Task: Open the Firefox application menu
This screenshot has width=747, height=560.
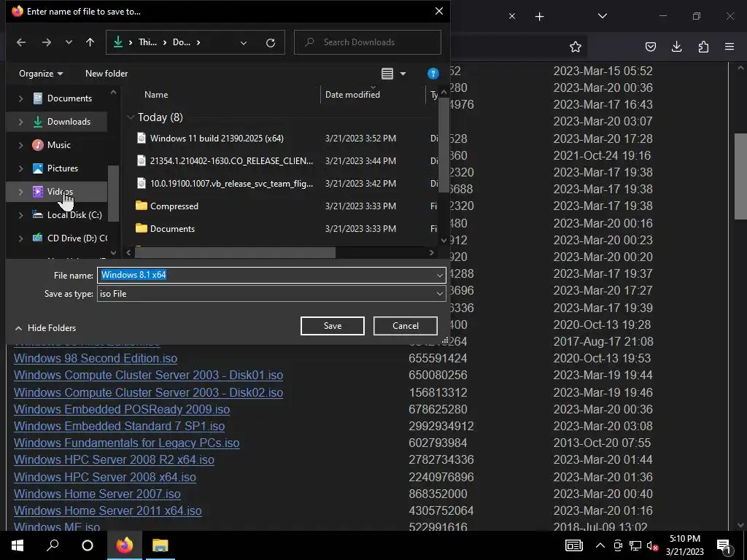Action: click(729, 47)
